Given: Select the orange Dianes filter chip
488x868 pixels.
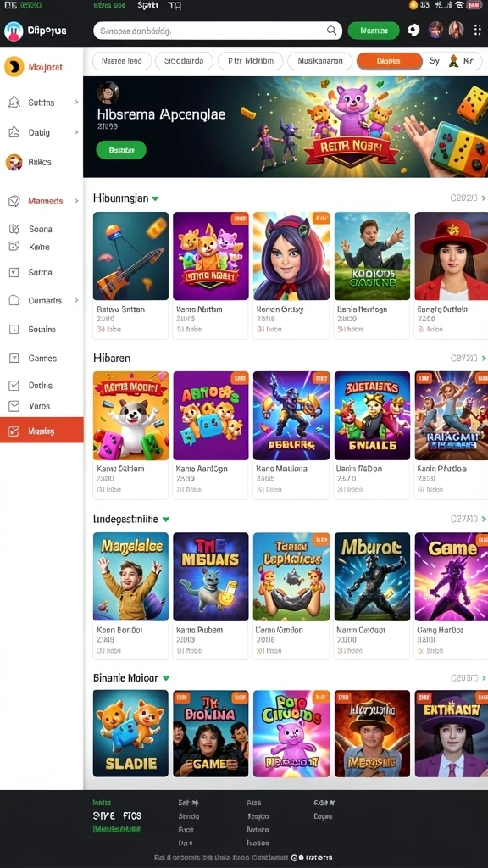Looking at the screenshot, I should click(390, 61).
